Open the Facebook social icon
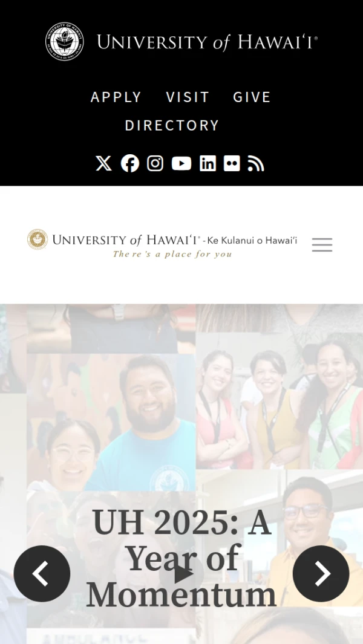 tap(130, 163)
